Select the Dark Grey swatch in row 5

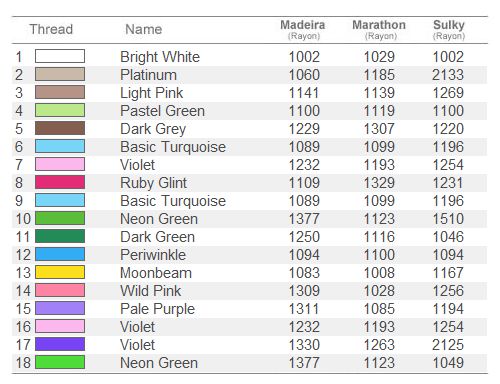[60, 128]
